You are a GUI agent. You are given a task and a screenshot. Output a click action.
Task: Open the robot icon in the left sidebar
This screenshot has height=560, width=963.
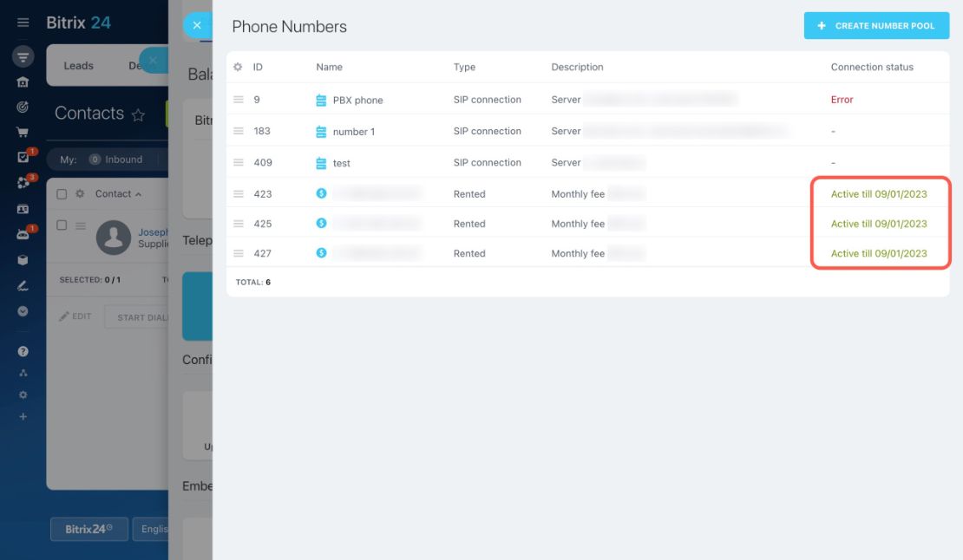click(23, 234)
